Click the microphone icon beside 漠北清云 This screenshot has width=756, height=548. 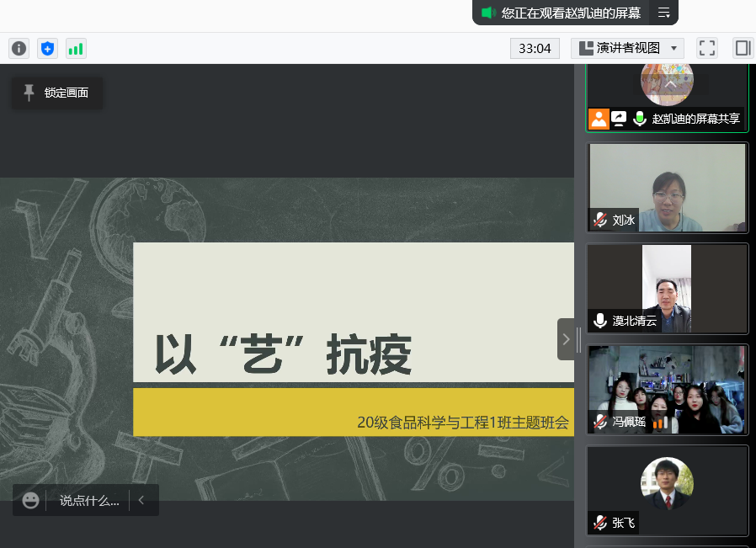pyautogui.click(x=599, y=321)
